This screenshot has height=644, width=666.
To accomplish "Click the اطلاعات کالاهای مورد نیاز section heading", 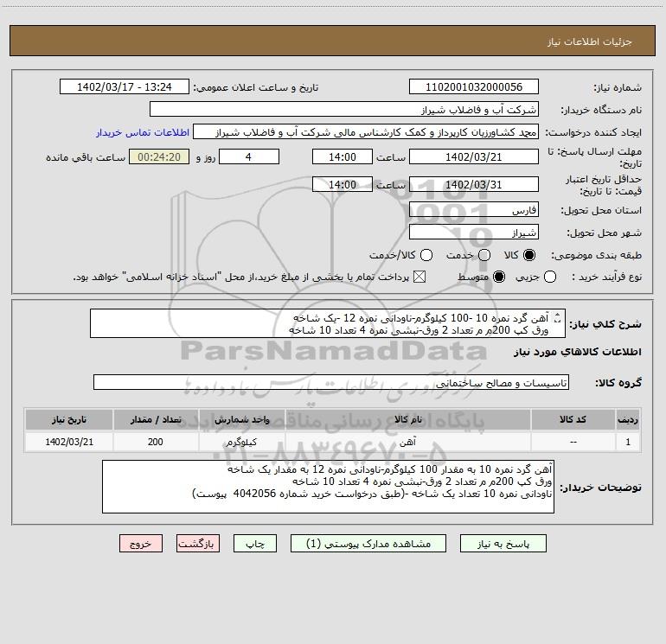I will click(578, 352).
